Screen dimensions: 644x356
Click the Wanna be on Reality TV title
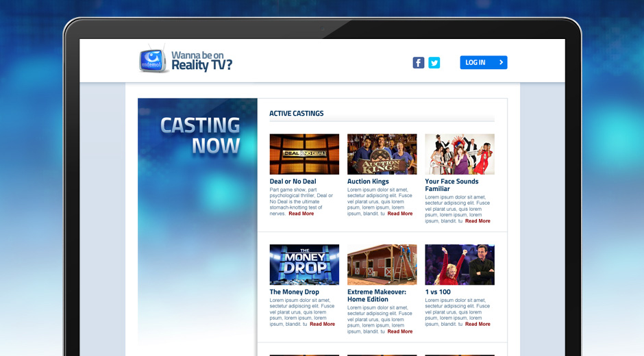(201, 61)
